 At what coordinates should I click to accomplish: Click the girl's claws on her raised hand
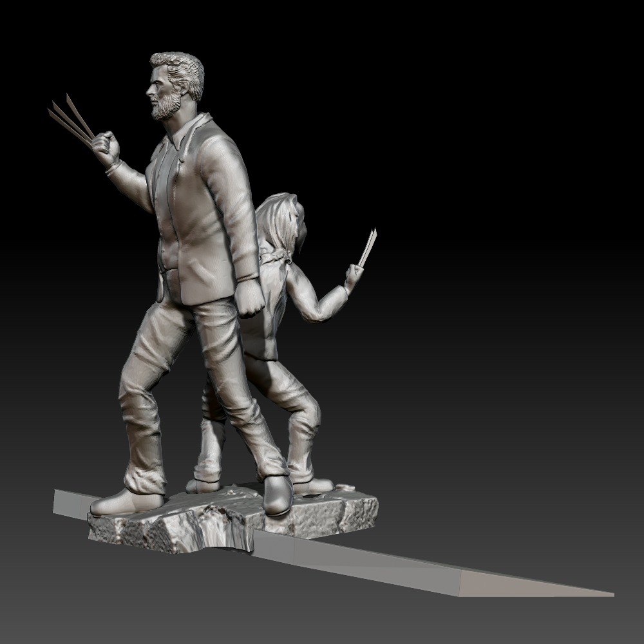tap(368, 247)
